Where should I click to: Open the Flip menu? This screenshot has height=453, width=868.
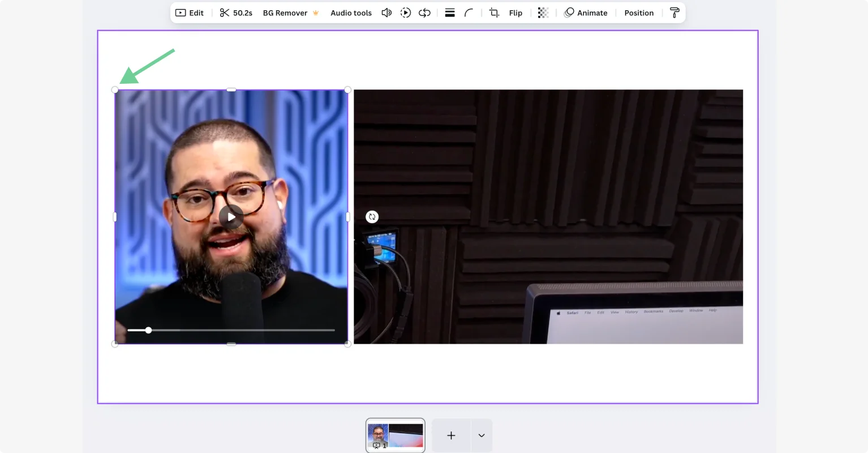coord(515,12)
